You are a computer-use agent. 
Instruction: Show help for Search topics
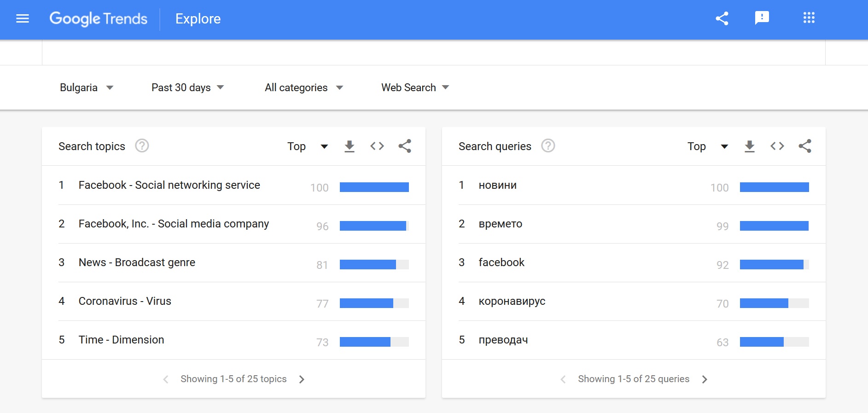point(142,146)
